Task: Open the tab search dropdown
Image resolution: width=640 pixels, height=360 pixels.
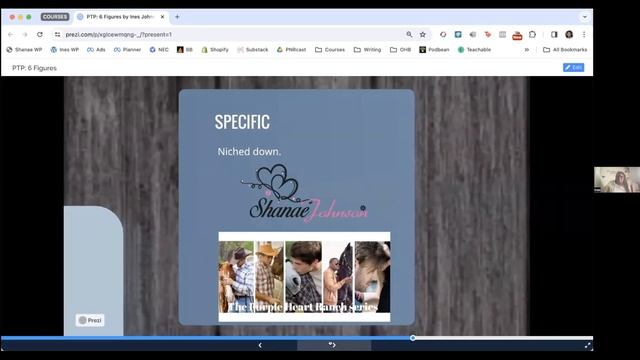Action: [x=584, y=17]
